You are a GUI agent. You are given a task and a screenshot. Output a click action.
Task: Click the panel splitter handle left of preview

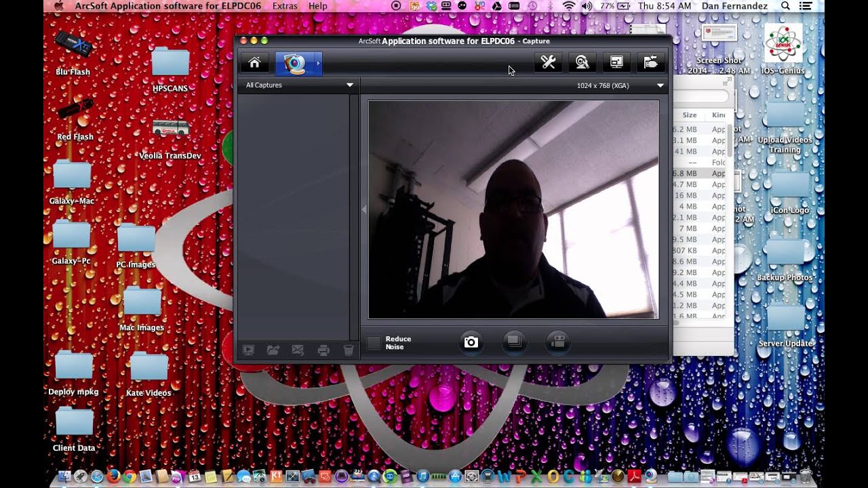coord(364,210)
